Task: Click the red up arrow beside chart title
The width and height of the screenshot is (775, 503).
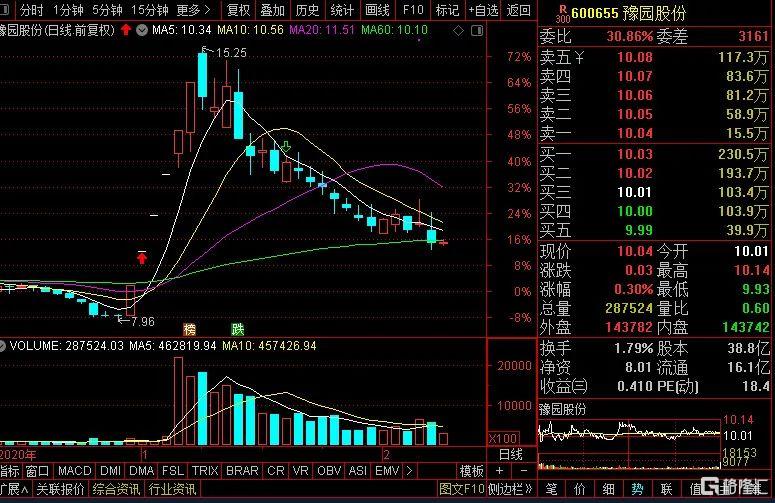Action: coord(126,30)
